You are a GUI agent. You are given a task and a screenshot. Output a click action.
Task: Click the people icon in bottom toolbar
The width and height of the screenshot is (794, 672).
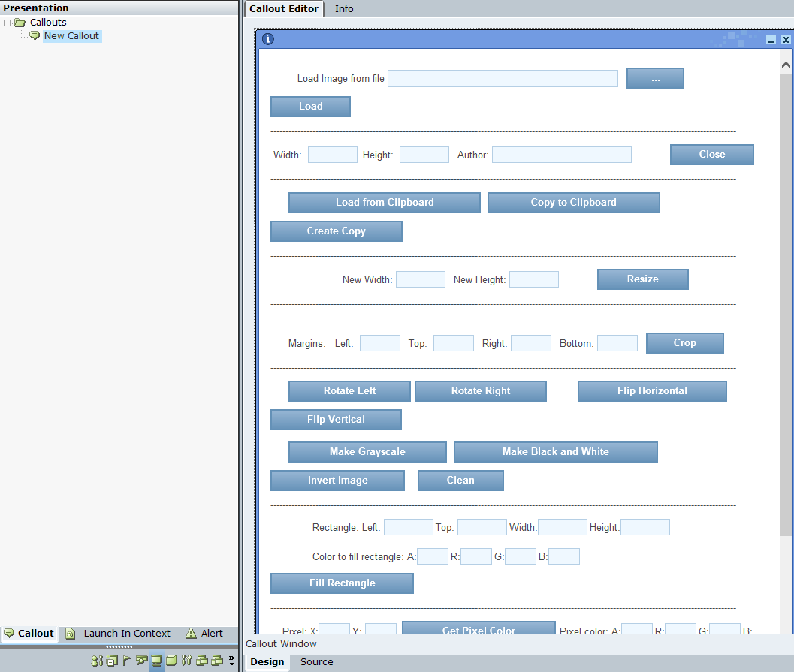[97, 661]
